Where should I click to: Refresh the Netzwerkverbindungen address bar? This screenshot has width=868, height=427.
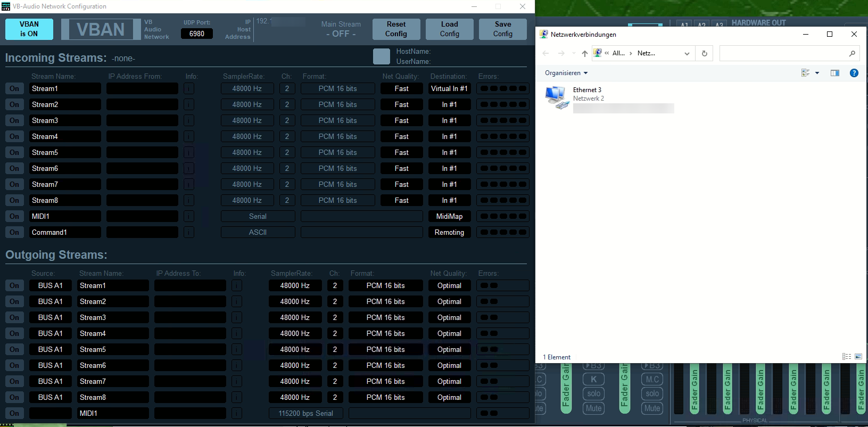click(x=705, y=53)
